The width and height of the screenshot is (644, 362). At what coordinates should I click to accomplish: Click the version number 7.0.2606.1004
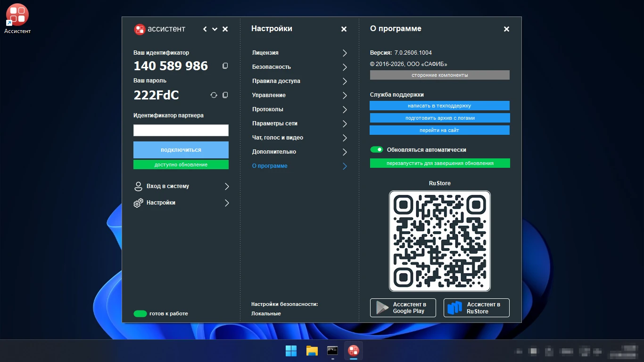pos(413,53)
